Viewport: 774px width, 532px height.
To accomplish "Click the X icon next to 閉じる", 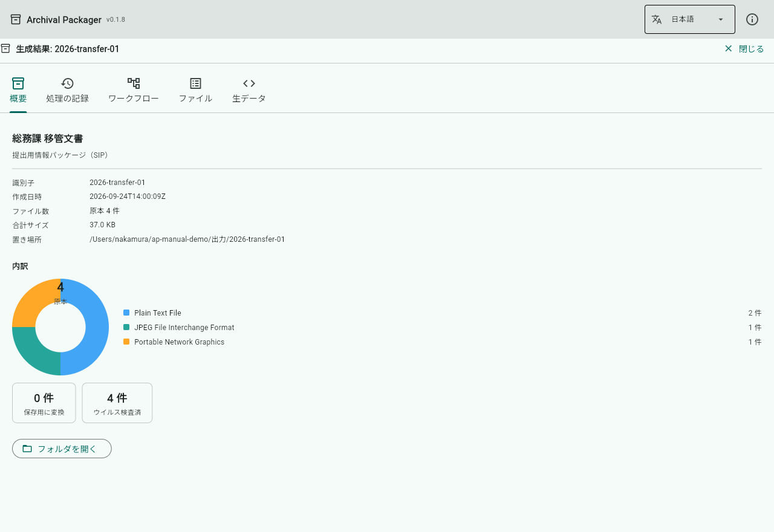I will [728, 48].
